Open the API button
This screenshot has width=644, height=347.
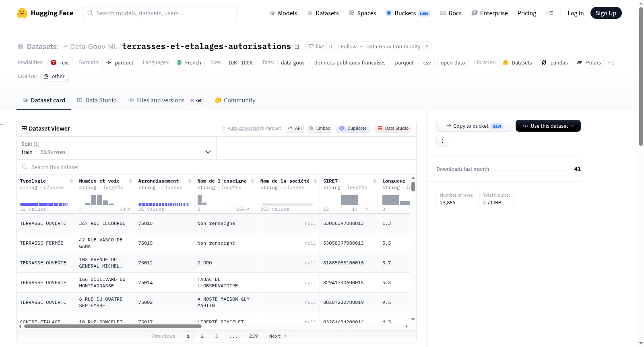tap(295, 128)
